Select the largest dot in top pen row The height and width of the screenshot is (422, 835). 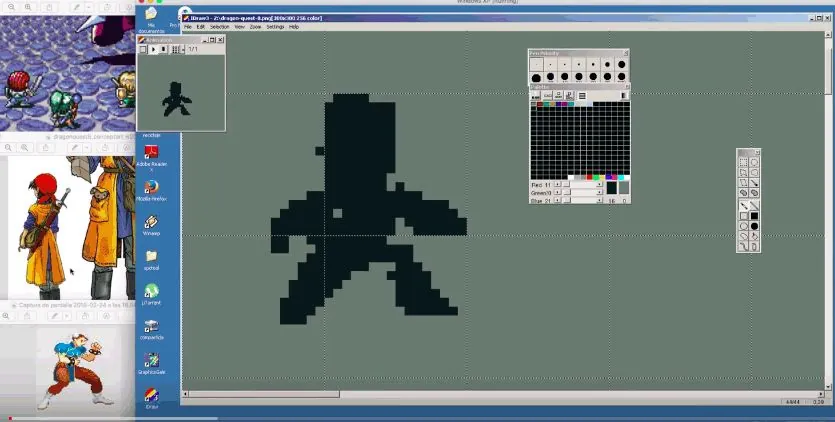point(621,64)
